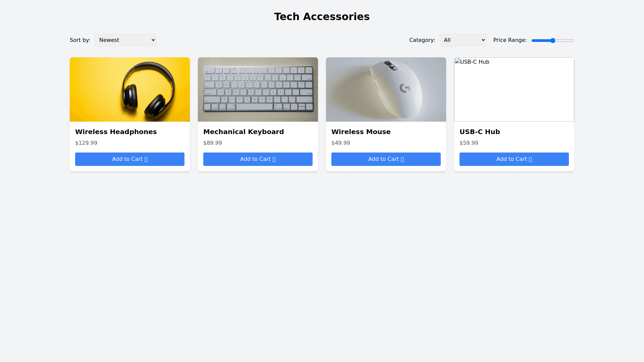644x362 pixels.
Task: Select the Wireless Headphones title
Action: [116, 132]
